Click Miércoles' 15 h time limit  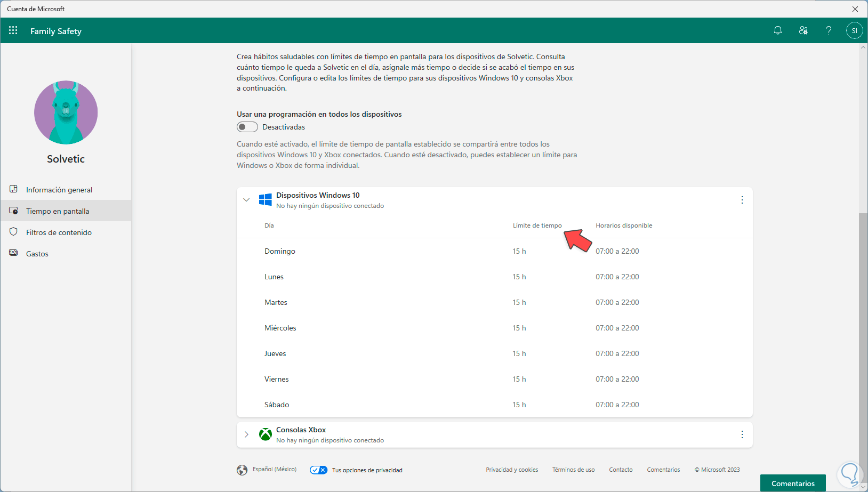click(519, 328)
